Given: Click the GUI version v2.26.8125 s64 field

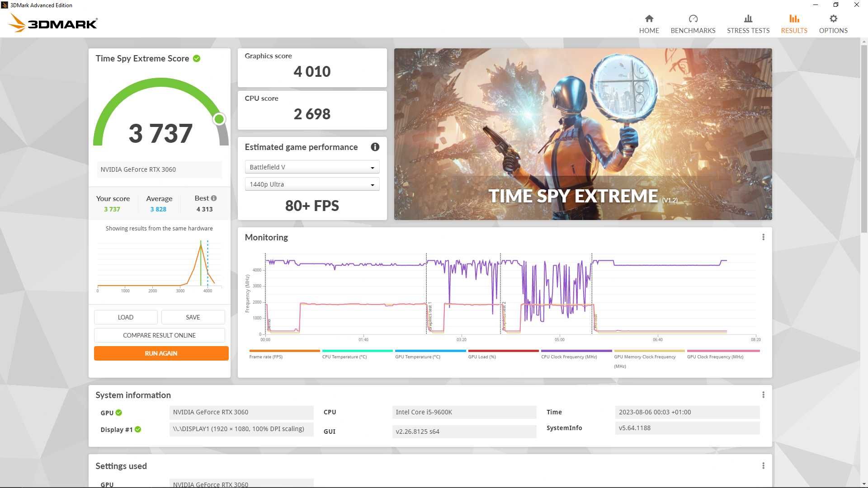Looking at the screenshot, I should pos(464,432).
